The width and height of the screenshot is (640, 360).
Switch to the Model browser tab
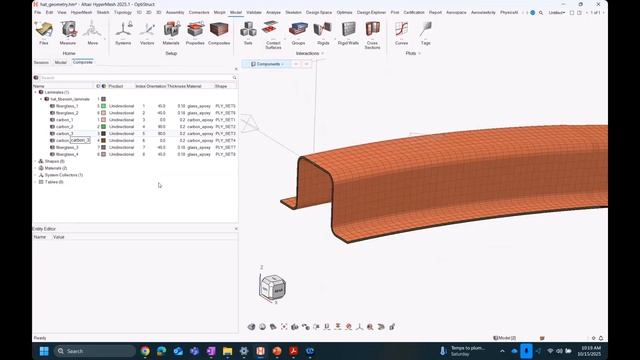pyautogui.click(x=60, y=62)
